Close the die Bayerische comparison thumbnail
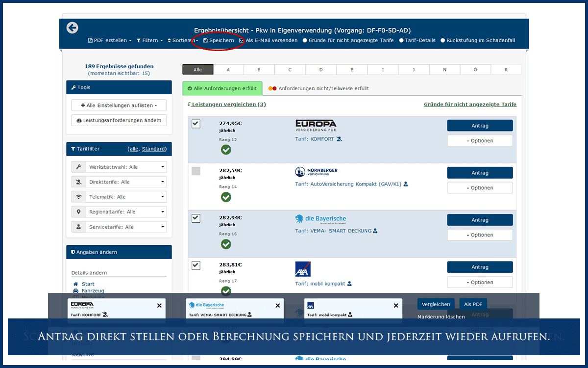 [x=277, y=305]
